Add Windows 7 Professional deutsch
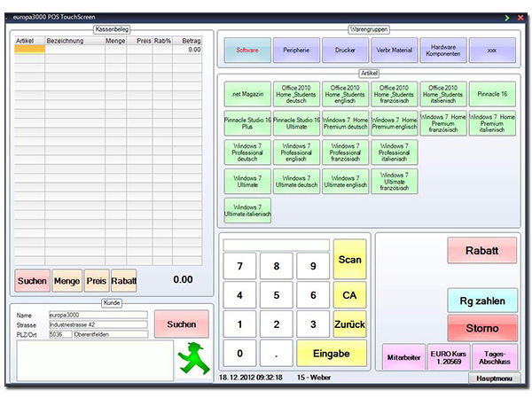 click(247, 152)
